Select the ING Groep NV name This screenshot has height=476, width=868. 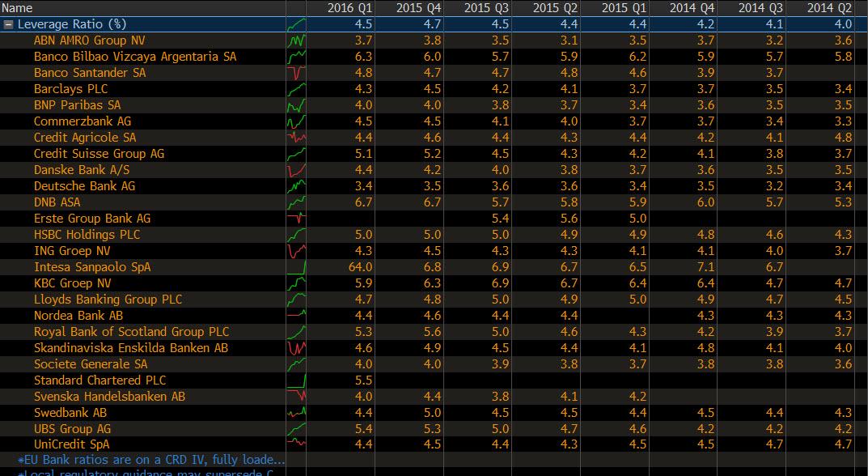tap(72, 251)
